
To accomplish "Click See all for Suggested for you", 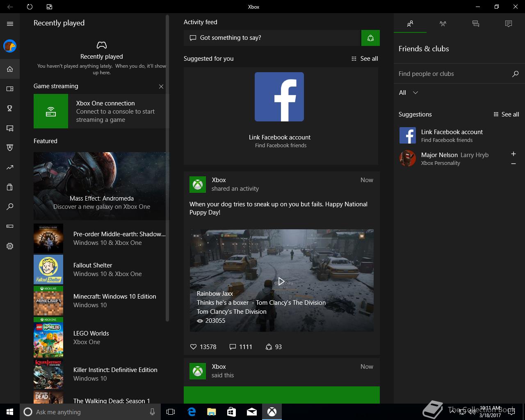I will 365,59.
